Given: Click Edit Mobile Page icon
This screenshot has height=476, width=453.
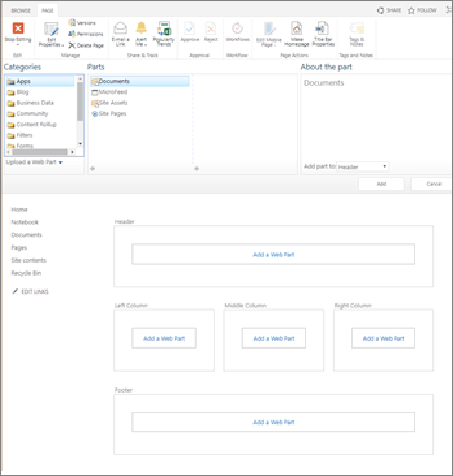Looking at the screenshot, I should [269, 29].
